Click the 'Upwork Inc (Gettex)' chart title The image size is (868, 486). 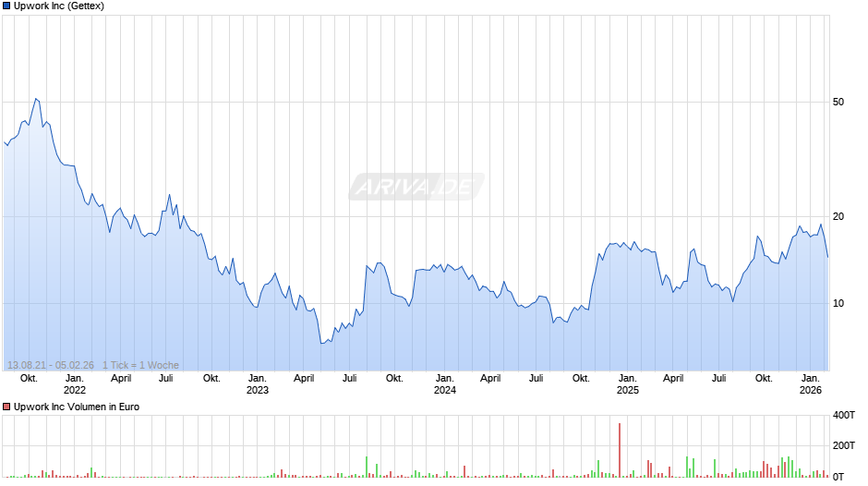point(59,6)
